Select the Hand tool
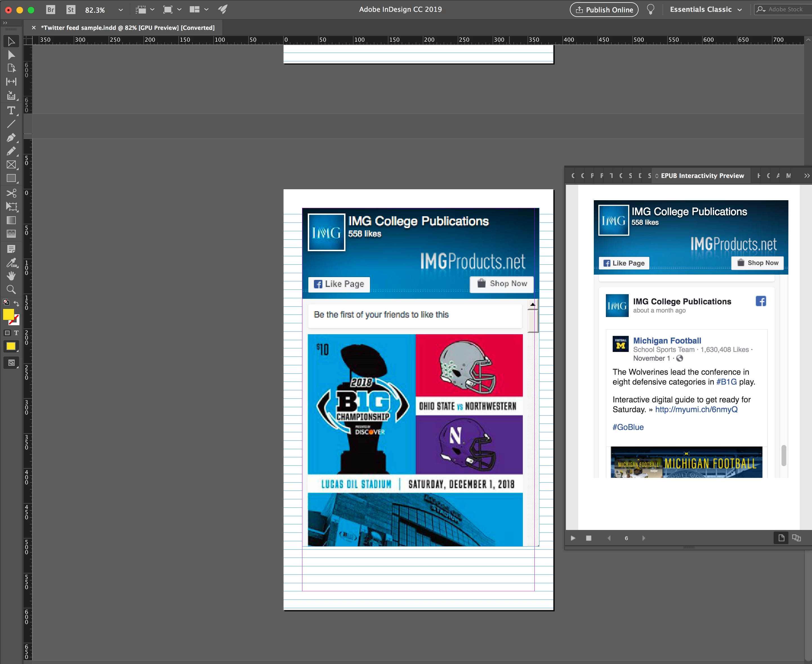The height and width of the screenshot is (664, 812). 11,276
